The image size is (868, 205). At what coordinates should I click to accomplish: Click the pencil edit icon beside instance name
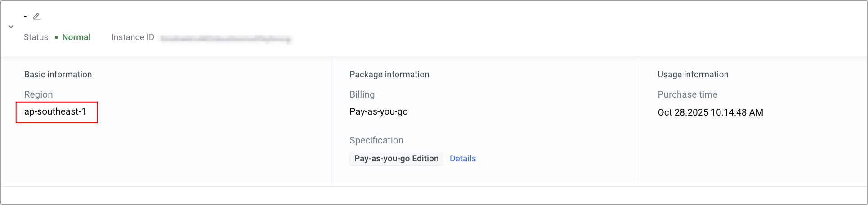(x=37, y=17)
